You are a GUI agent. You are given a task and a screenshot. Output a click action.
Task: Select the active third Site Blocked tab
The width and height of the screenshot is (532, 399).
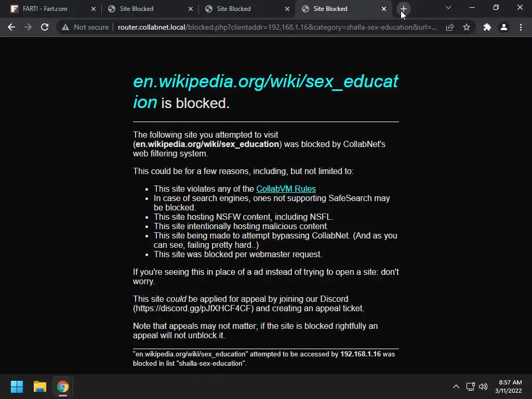pos(343,9)
